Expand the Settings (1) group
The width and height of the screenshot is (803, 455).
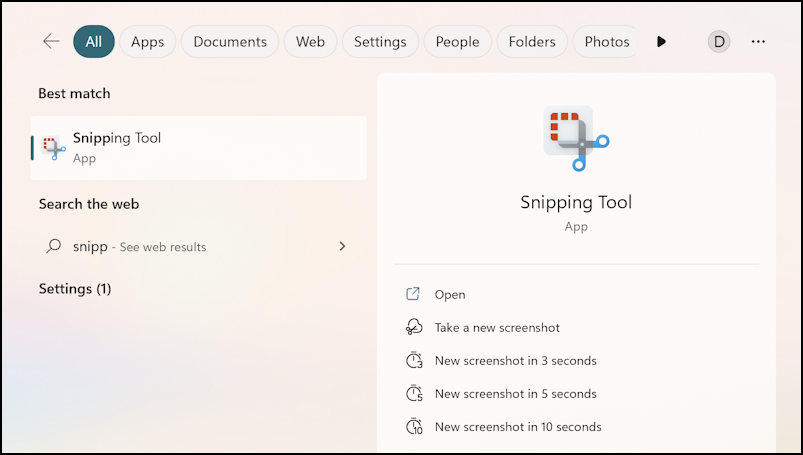(75, 288)
